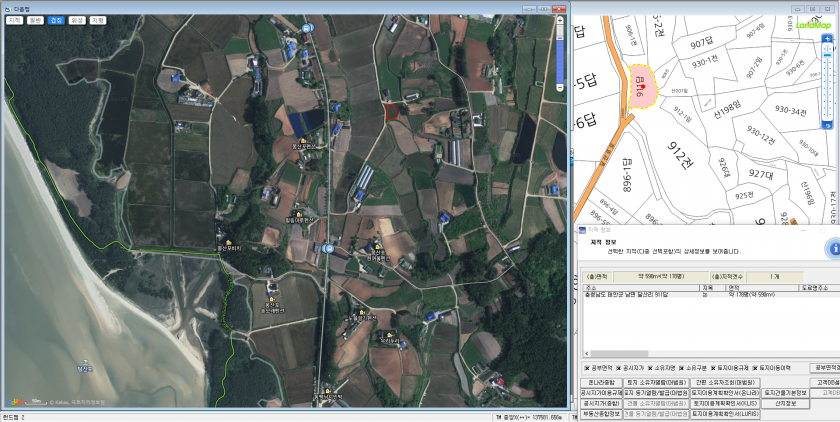Click 토지 소유자열람(대법원) button
840x422 pixels.
click(656, 383)
